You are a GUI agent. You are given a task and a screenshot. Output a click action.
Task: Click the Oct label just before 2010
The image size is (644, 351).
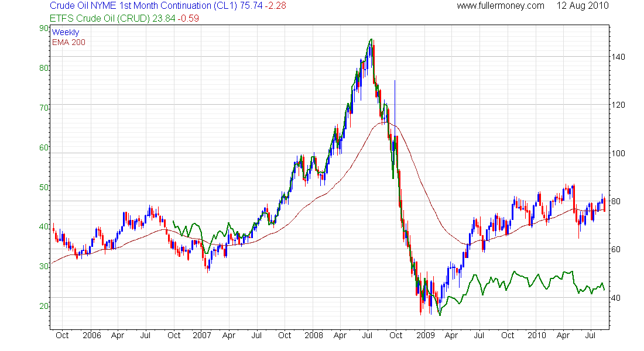[x=508, y=335]
